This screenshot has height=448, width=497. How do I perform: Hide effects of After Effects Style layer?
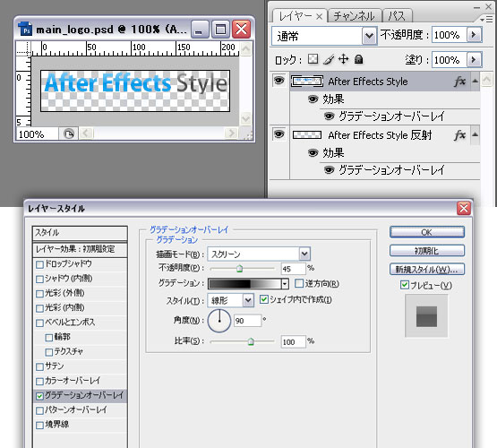click(313, 99)
